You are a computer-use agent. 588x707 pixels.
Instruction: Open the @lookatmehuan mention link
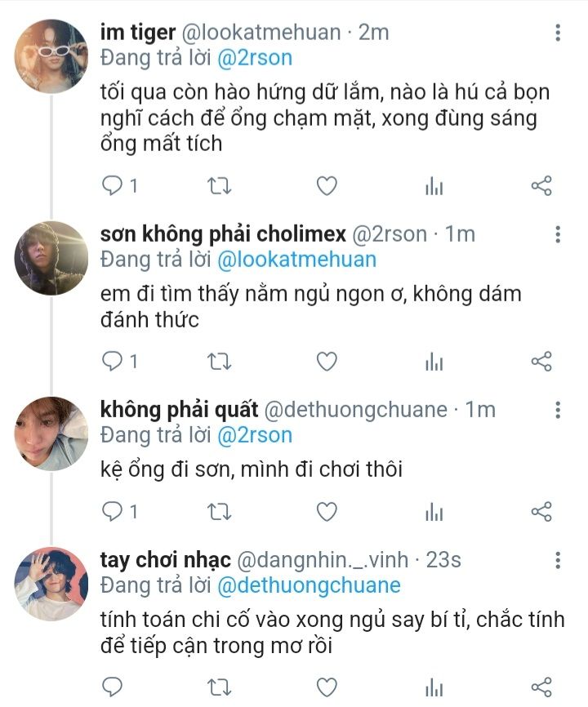[297, 260]
